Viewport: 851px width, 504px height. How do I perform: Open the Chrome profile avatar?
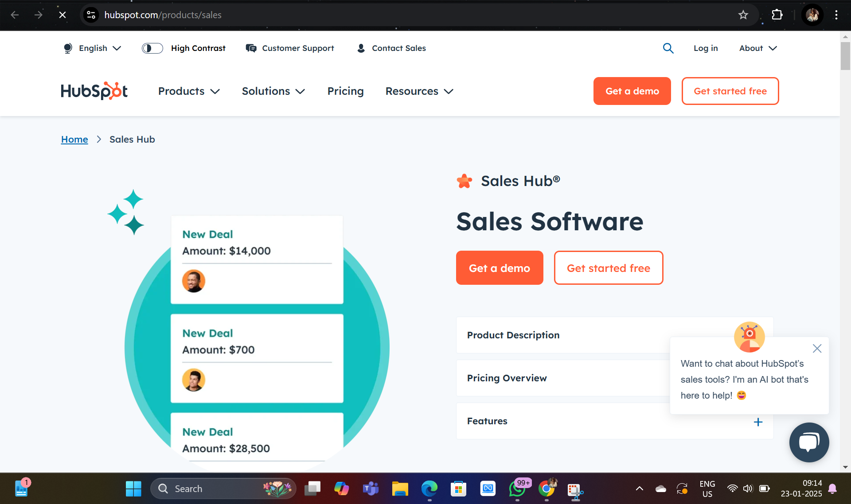[x=812, y=15]
